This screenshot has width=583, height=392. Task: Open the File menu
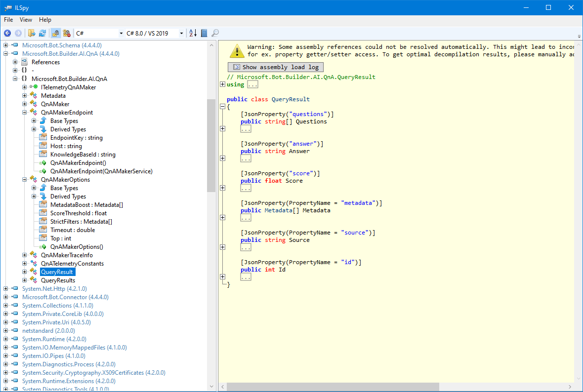[x=8, y=20]
